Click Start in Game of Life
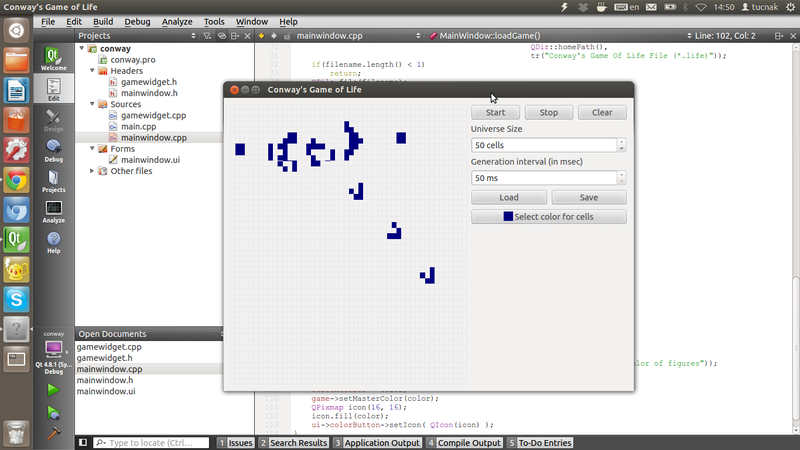The image size is (800, 450). coord(495,112)
